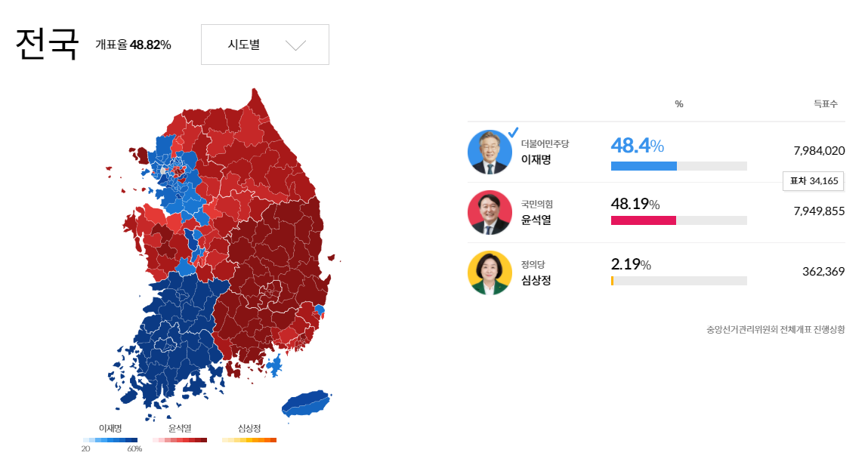Click the orange 심상정 legend color scale
This screenshot has width=868, height=468.
click(x=249, y=440)
